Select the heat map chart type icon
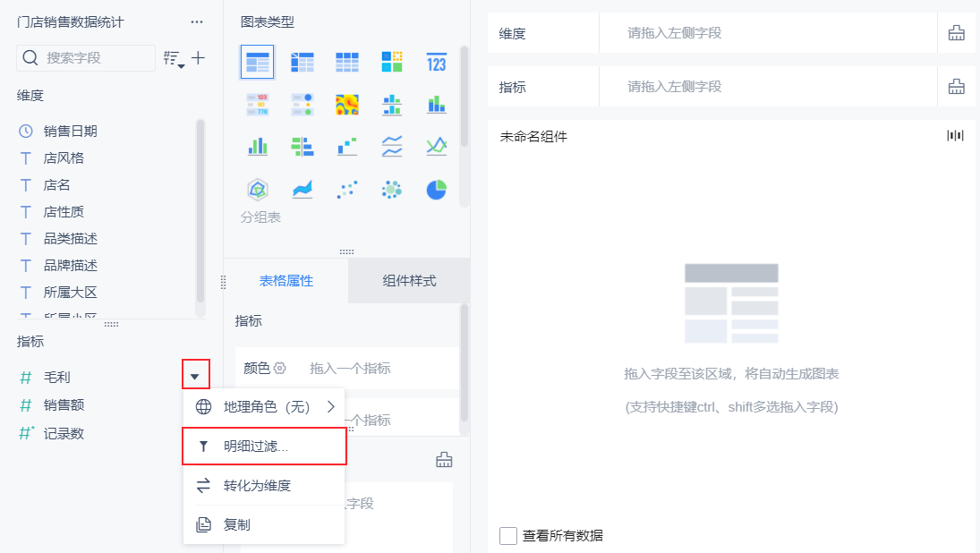 pos(347,105)
